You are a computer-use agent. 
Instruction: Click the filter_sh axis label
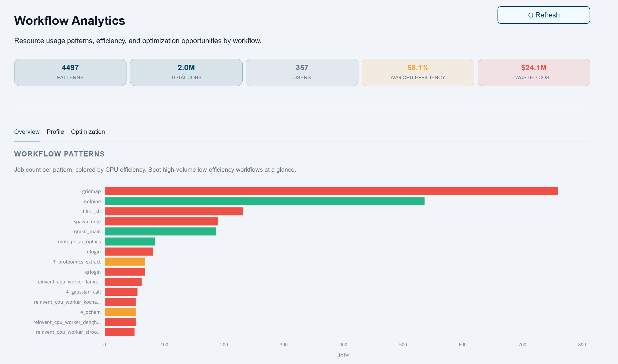point(92,212)
